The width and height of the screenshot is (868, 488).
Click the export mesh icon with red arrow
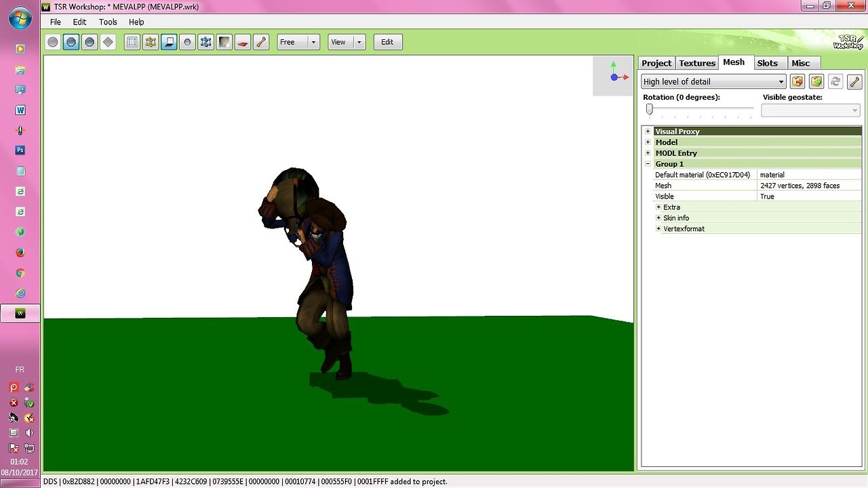797,81
